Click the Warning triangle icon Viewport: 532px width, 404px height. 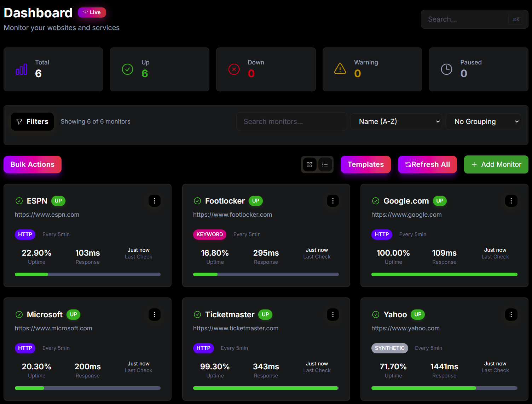(340, 69)
